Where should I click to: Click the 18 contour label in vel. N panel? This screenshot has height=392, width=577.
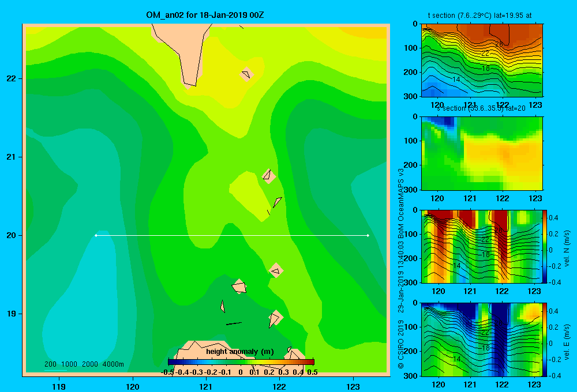[486, 254]
